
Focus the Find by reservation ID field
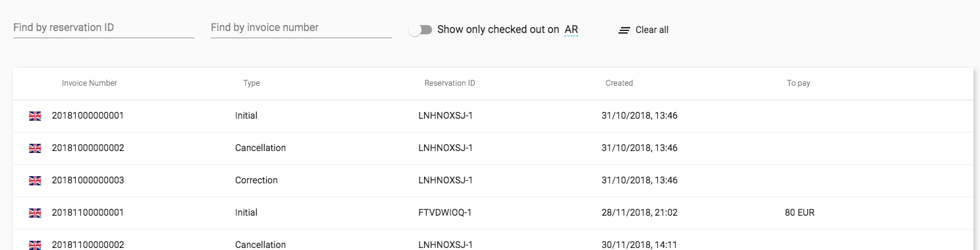coord(103,28)
